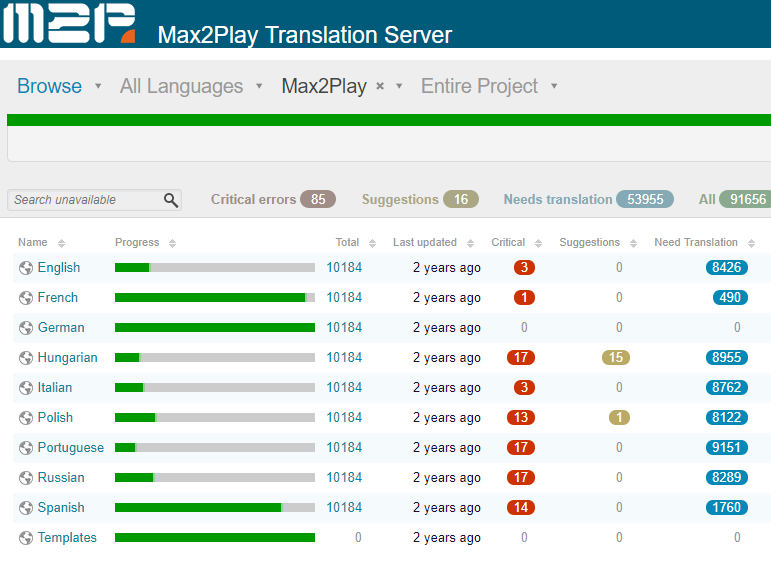Sort table by Last updated arrows

(470, 243)
